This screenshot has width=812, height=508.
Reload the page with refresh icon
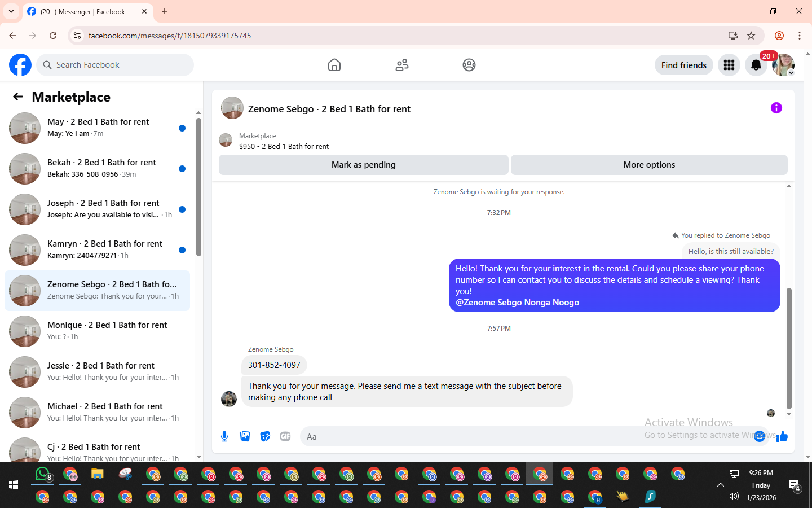(x=53, y=36)
